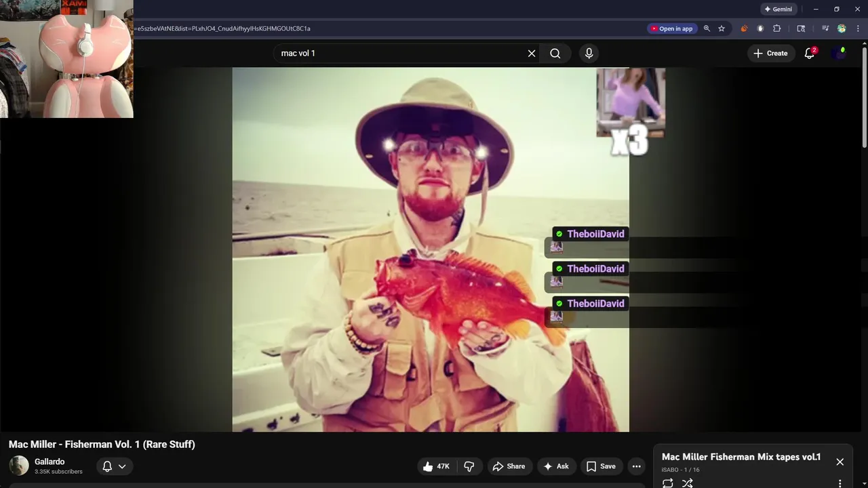The width and height of the screenshot is (868, 488).
Task: Like the video with 47K thumbs up
Action: click(436, 466)
